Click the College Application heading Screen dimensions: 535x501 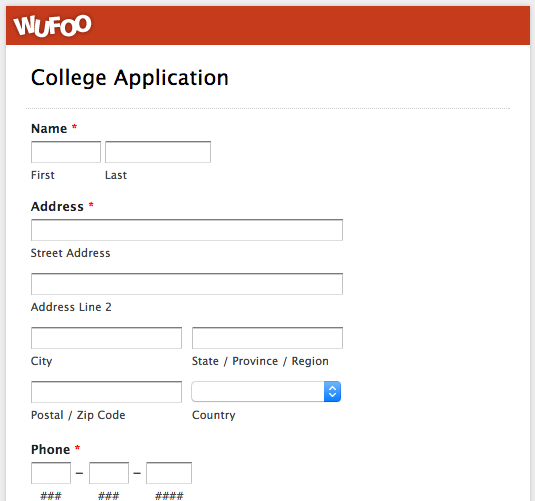(130, 78)
